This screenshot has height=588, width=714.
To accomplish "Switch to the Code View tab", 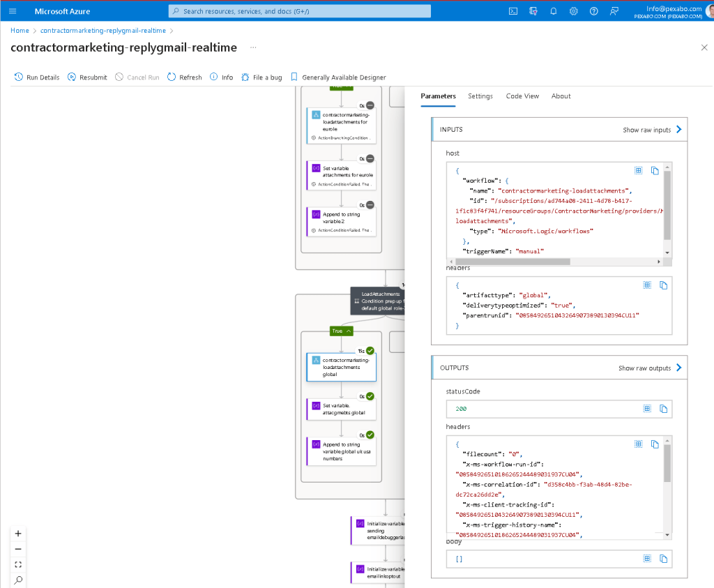I will [522, 96].
